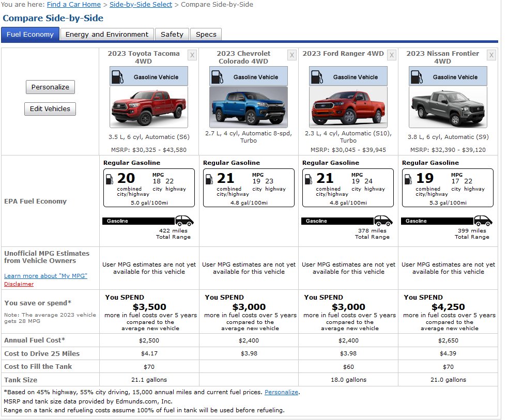Click the "$4.17" cost to drive value

pos(149,353)
